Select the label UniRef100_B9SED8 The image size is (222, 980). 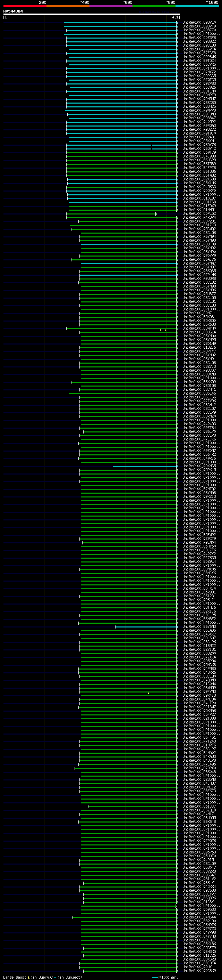(199, 45)
